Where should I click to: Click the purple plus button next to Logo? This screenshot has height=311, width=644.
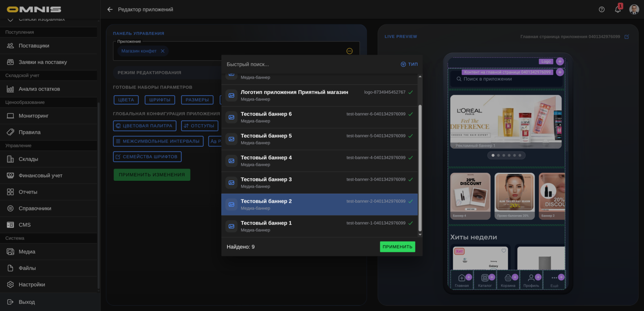point(559,61)
